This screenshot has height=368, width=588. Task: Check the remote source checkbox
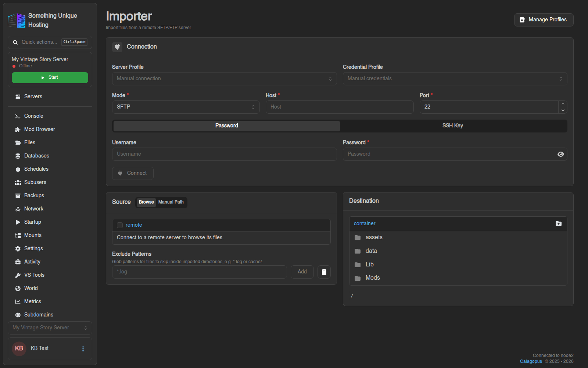(120, 225)
